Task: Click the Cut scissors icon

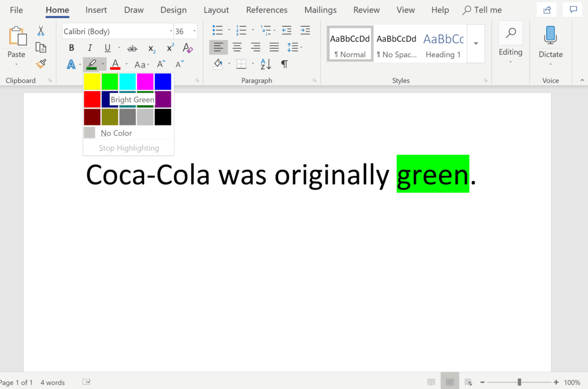Action: [41, 31]
